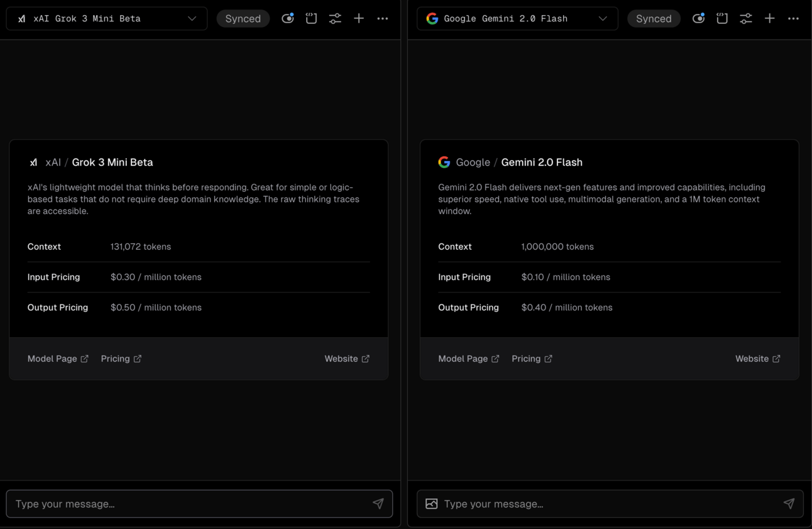Open settings sliders icon in Gemini panel

click(746, 19)
